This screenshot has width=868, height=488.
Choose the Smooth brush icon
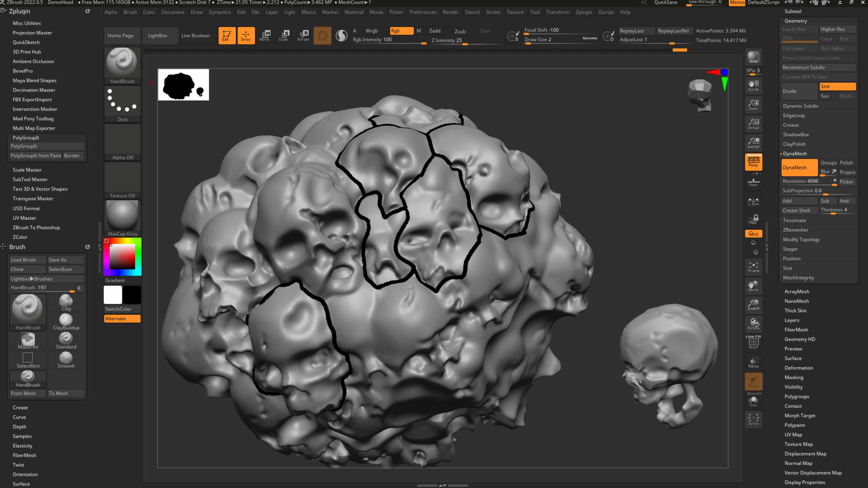click(66, 360)
